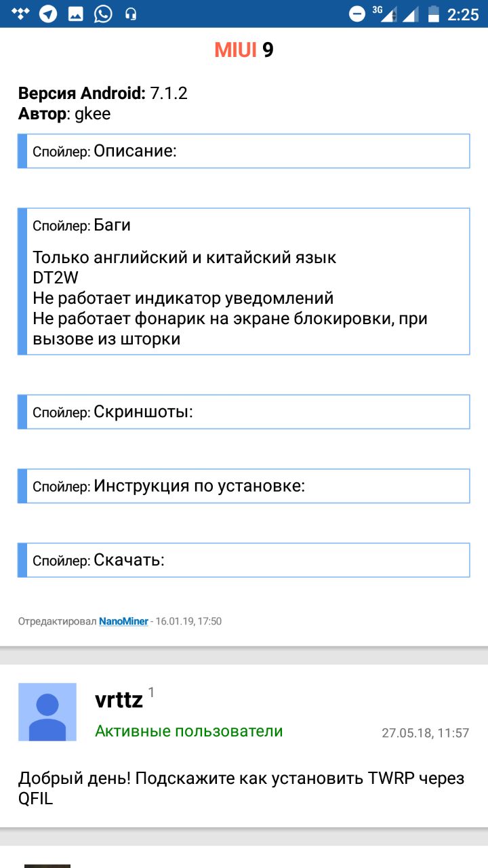Open NanoMiner profile link

click(x=123, y=621)
